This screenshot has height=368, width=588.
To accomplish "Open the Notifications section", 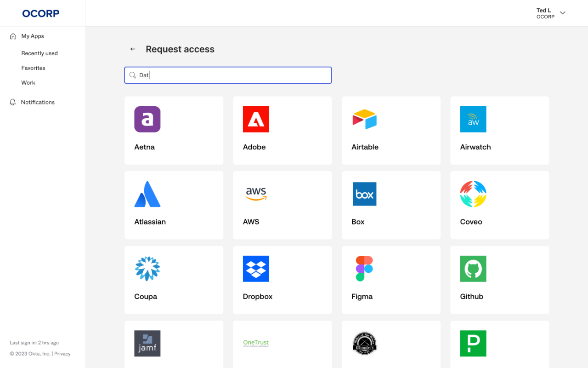I will tap(38, 102).
